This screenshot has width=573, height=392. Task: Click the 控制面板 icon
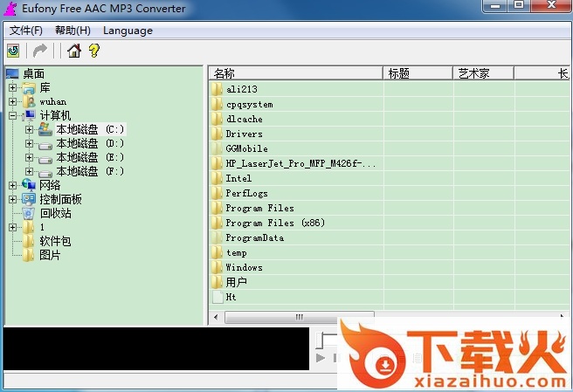pyautogui.click(x=29, y=199)
